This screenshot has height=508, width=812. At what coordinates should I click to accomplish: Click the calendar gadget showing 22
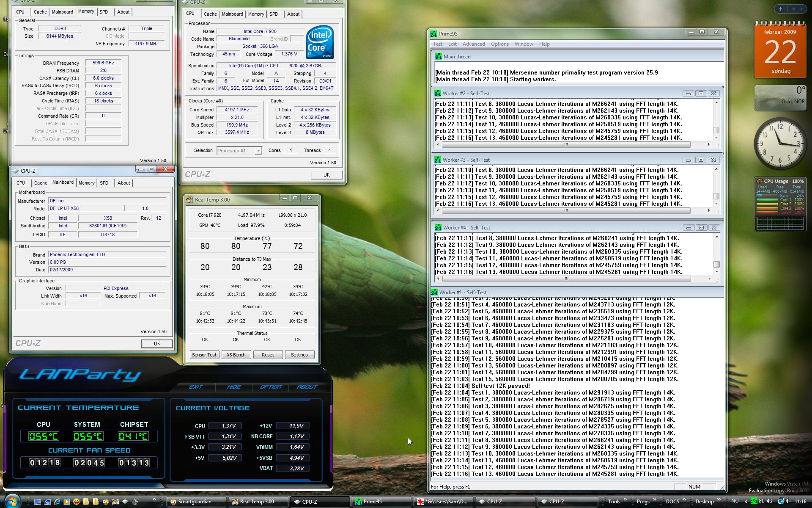point(780,50)
